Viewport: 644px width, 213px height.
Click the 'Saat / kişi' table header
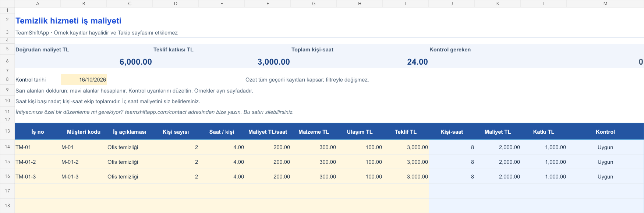(x=222, y=132)
